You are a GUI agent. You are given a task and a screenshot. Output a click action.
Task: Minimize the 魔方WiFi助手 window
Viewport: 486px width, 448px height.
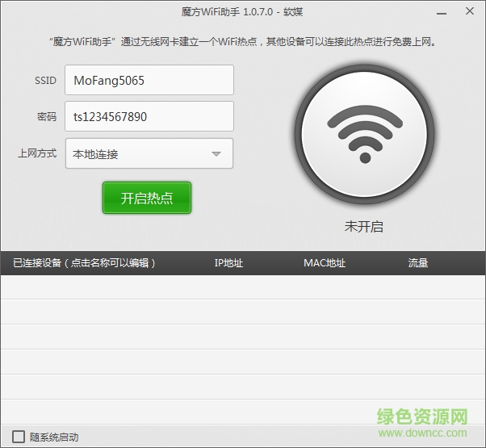point(442,13)
